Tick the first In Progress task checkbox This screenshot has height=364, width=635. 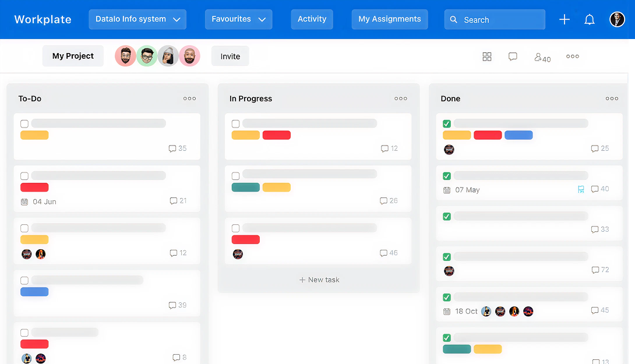235,123
